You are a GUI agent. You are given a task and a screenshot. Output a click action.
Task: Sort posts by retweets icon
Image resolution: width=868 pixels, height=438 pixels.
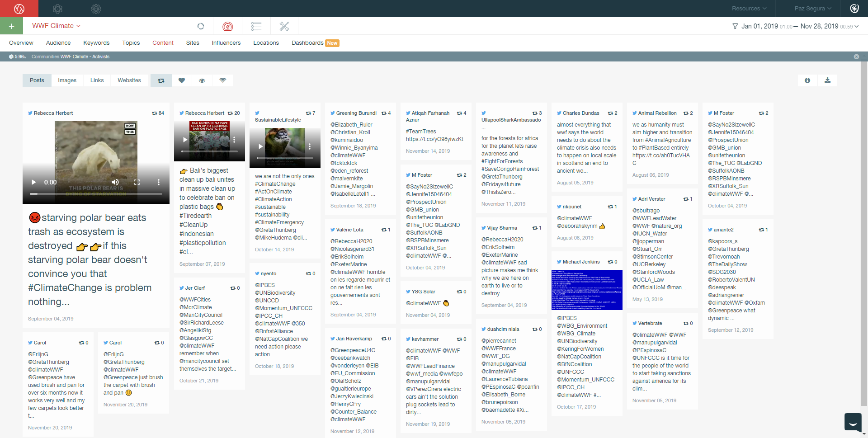point(161,80)
